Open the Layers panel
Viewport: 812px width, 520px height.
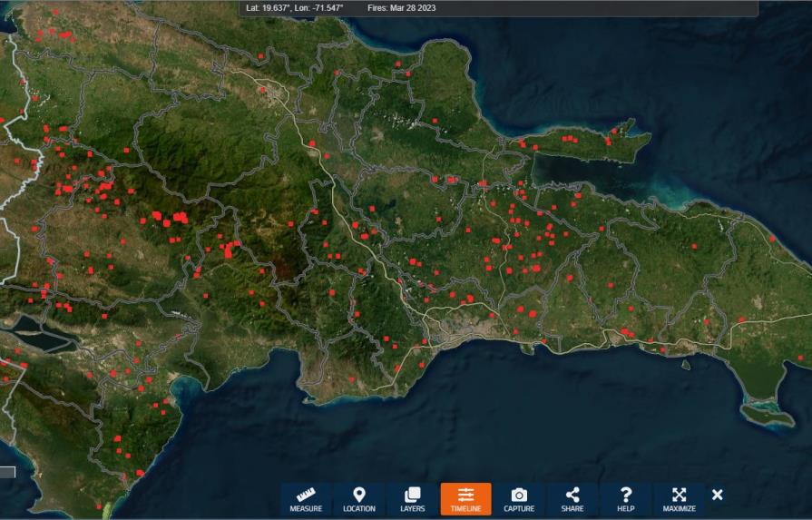tap(412, 499)
